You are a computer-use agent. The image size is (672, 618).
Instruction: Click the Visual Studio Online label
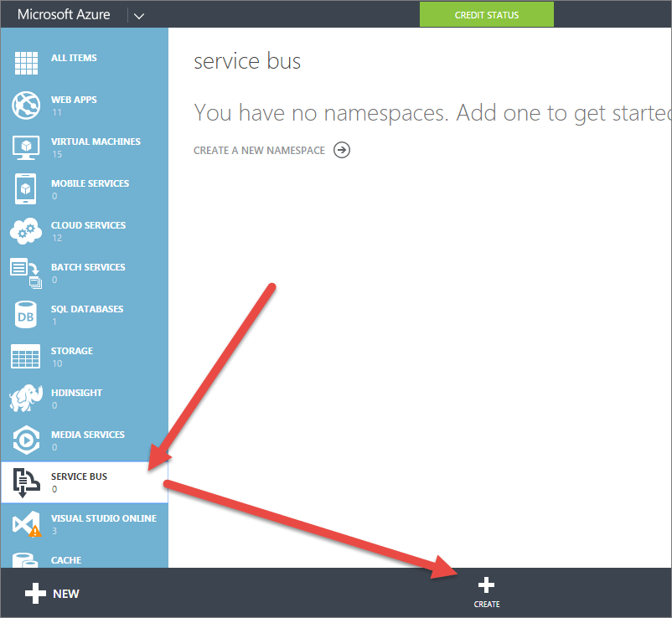pyautogui.click(x=104, y=518)
